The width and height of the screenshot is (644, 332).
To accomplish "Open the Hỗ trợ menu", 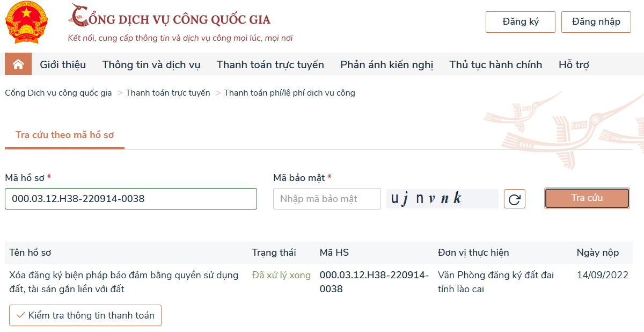I will (x=574, y=65).
